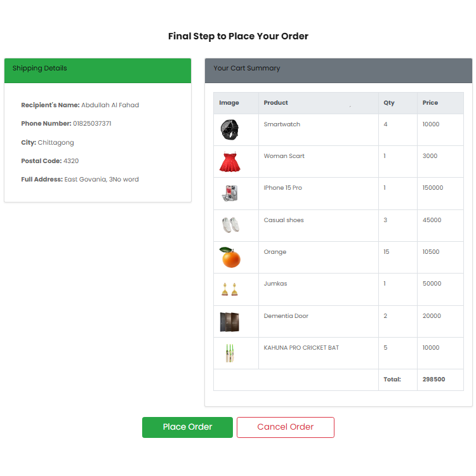Image resolution: width=476 pixels, height=476 pixels.
Task: Click the Casual shoes product image
Action: [x=230, y=225]
